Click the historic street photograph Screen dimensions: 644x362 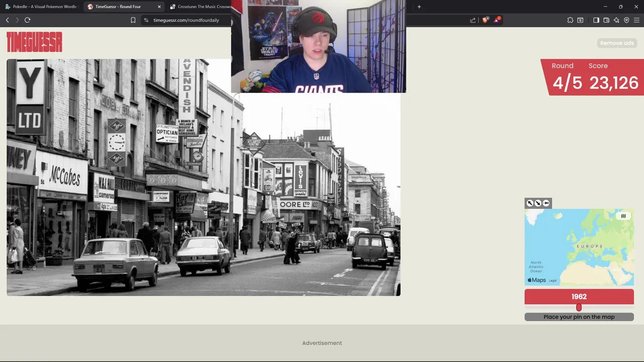pyautogui.click(x=203, y=177)
